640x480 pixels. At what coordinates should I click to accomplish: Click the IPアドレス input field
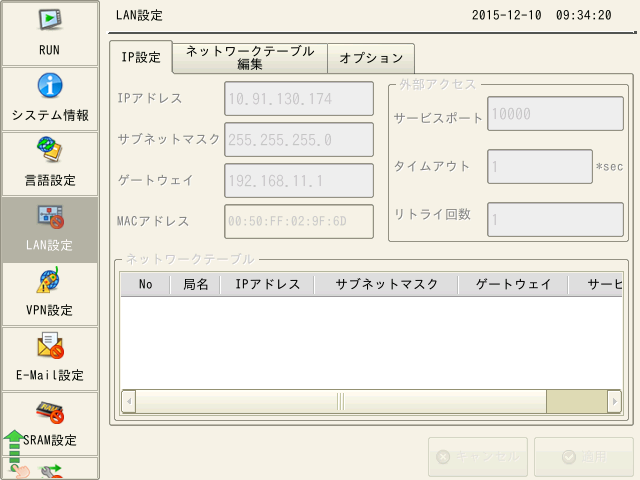click(x=299, y=99)
